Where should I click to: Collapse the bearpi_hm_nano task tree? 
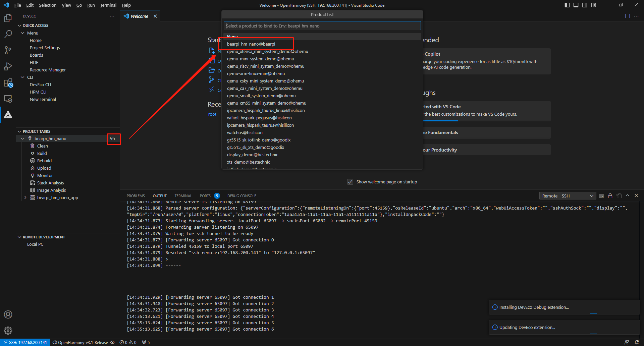(22, 138)
